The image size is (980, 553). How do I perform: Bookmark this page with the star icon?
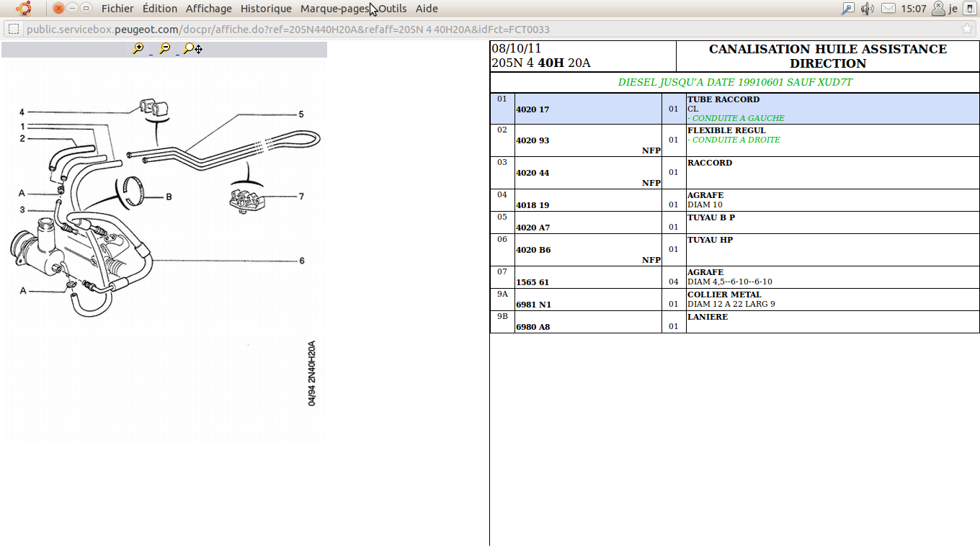pos(966,30)
